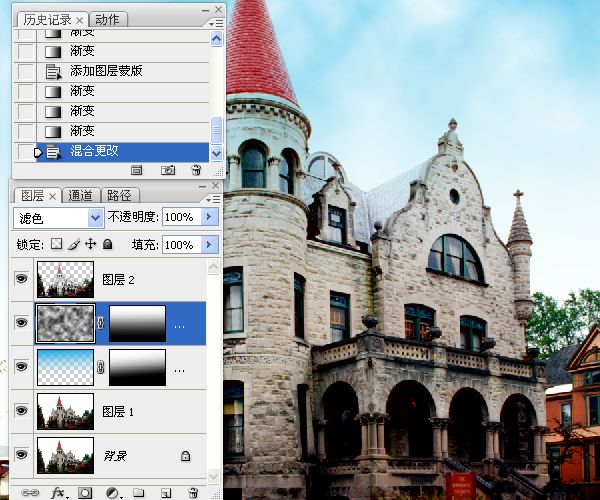Switch to the 通道 tab
Image resolution: width=600 pixels, height=500 pixels.
(80, 196)
